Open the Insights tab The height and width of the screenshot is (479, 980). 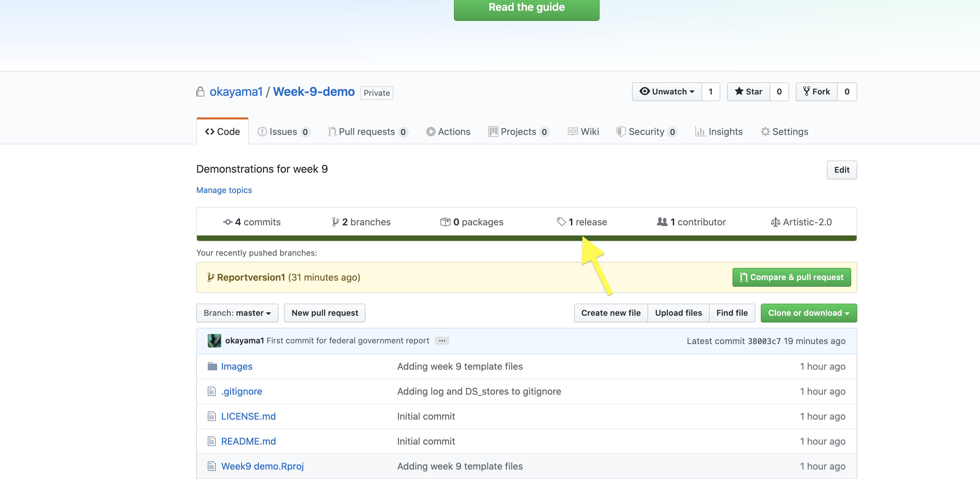tap(719, 132)
